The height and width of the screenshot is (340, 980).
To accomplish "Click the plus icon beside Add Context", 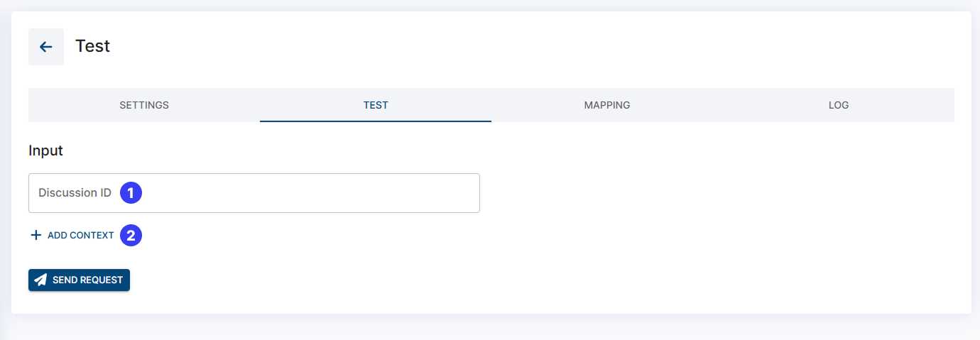I will tap(36, 235).
